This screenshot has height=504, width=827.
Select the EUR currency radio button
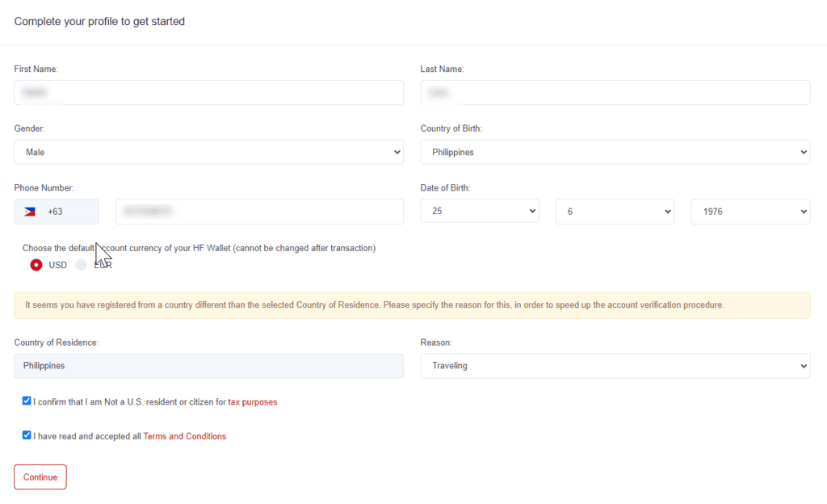[x=81, y=265]
